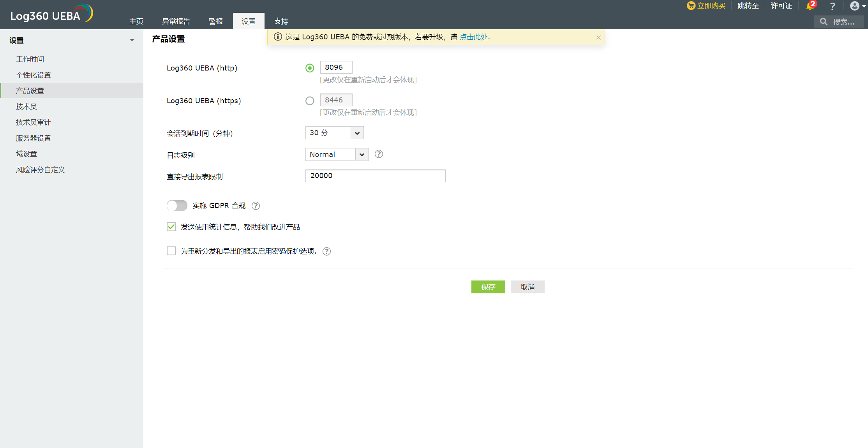Image resolution: width=868 pixels, height=448 pixels.
Task: Click the search magnifier icon
Action: [824, 21]
